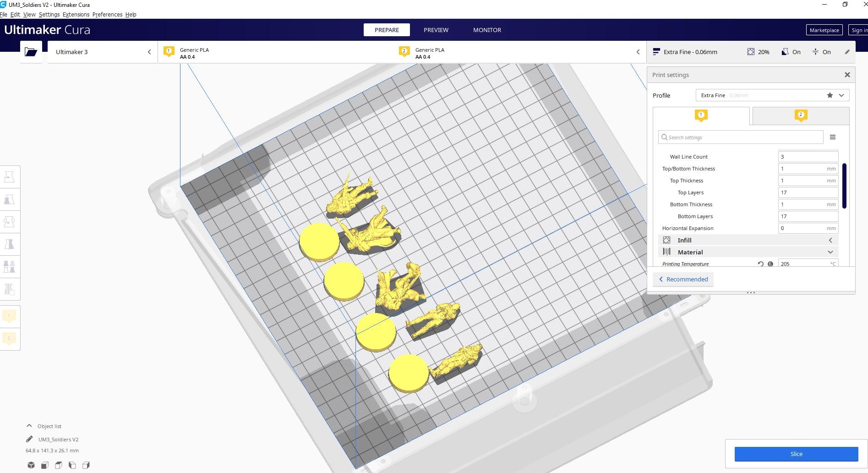Click pencil icon beside UM3_Soldiers V2
The image size is (868, 473).
[x=29, y=439]
